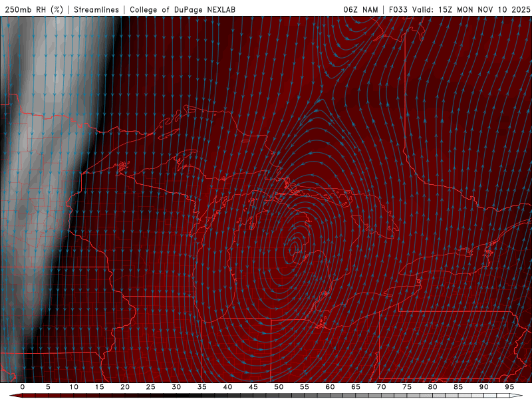Screen dimensions: 532x399
Task: Click the "25" color scale label
Action: tap(151, 387)
